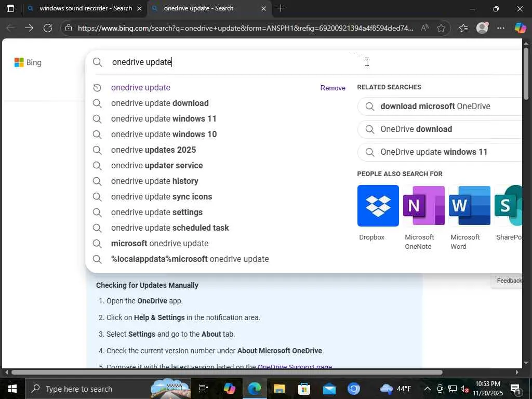This screenshot has width=532, height=399.
Task: Open Microsoft Store from taskbar
Action: click(x=304, y=389)
